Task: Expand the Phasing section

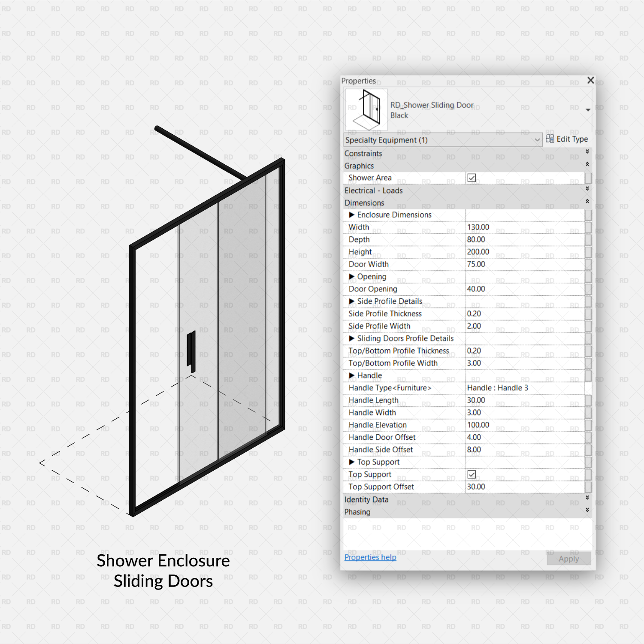Action: (x=587, y=510)
